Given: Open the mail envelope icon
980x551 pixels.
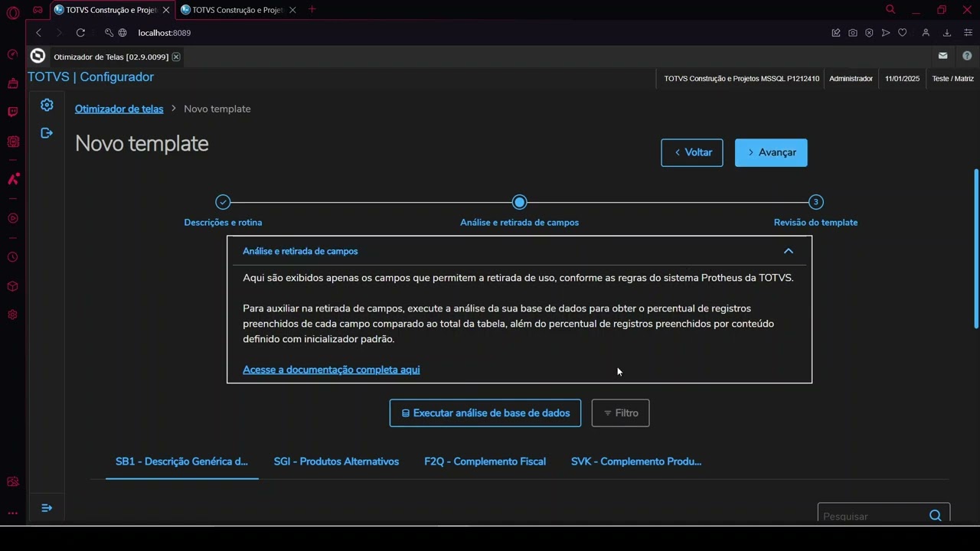Looking at the screenshot, I should [x=943, y=56].
